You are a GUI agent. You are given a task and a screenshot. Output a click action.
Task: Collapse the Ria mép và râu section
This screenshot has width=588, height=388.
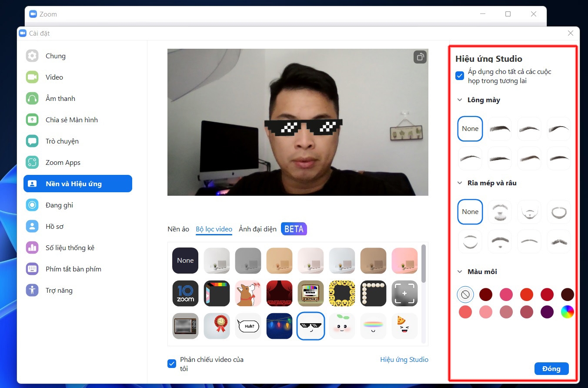460,183
